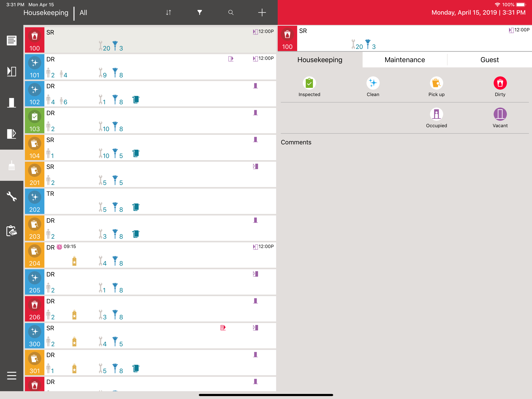
Task: Open the maintenance wrench sidebar icon
Action: pos(11,196)
